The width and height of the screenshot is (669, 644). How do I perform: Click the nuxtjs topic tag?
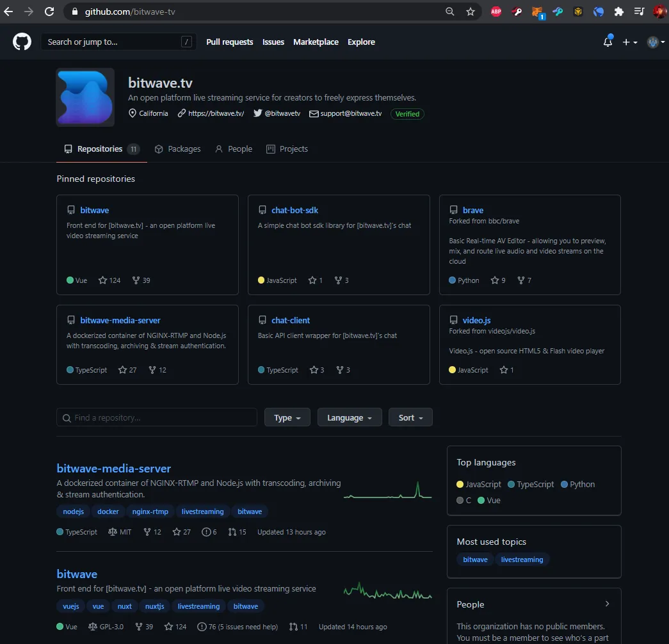(x=154, y=606)
